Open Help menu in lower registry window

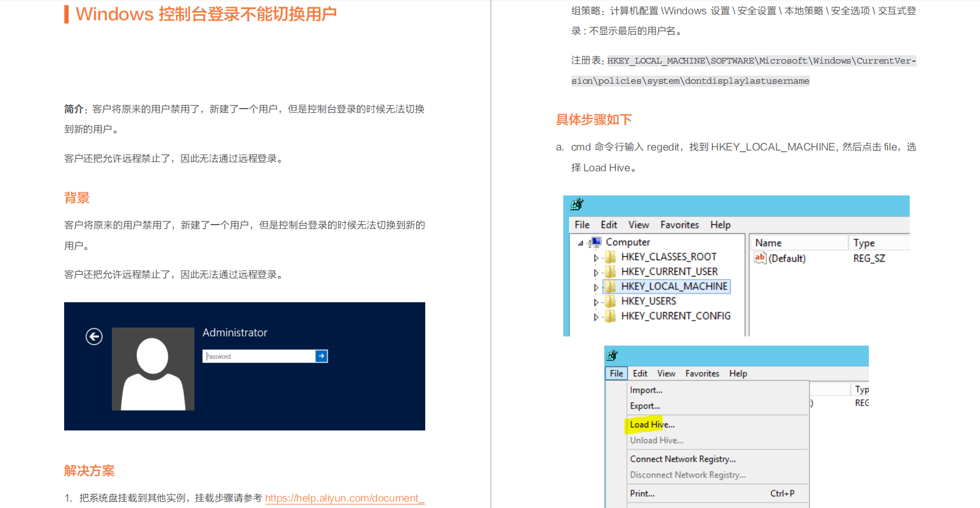coord(738,373)
